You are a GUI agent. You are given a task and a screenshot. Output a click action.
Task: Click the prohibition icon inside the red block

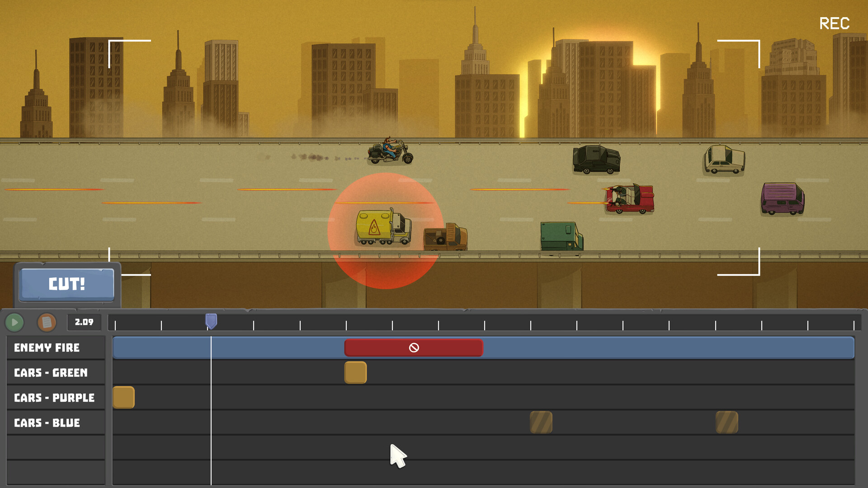click(x=414, y=347)
